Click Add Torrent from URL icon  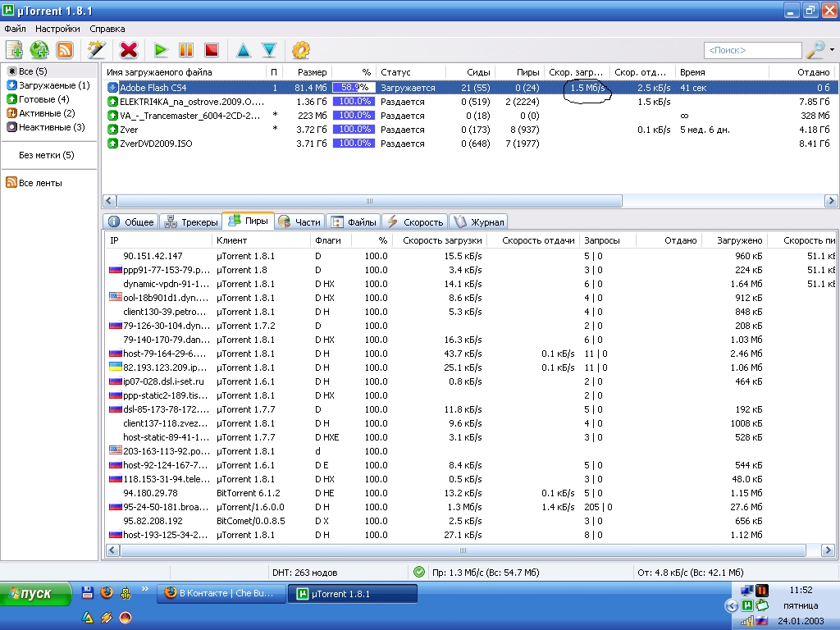tap(39, 50)
